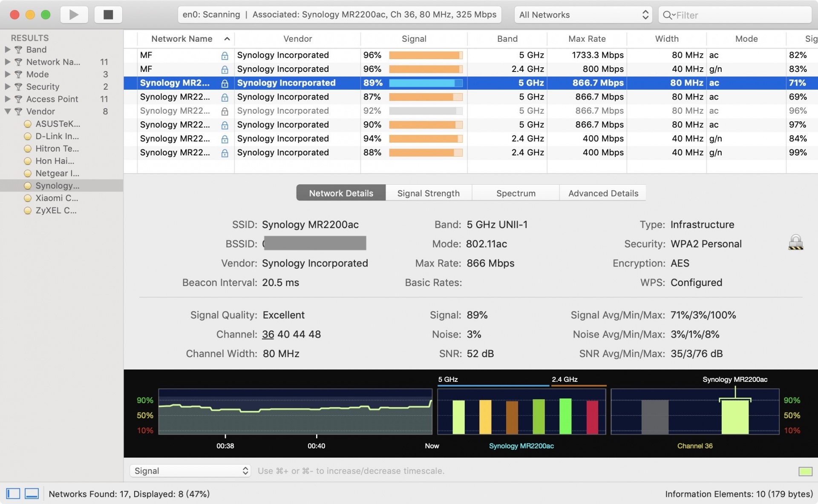The height and width of the screenshot is (504, 818).
Task: Click the filter funnel icon beside Band
Action: [18, 50]
